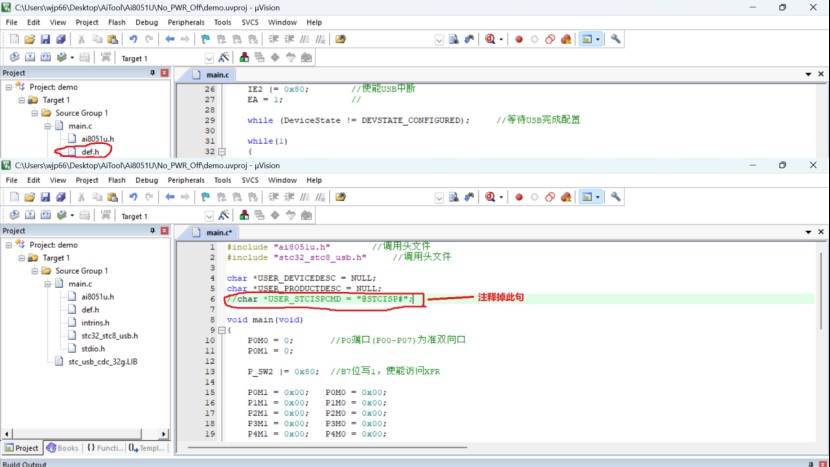Open Peripherals menu in upper window
This screenshot has width=830, height=467.
click(186, 22)
